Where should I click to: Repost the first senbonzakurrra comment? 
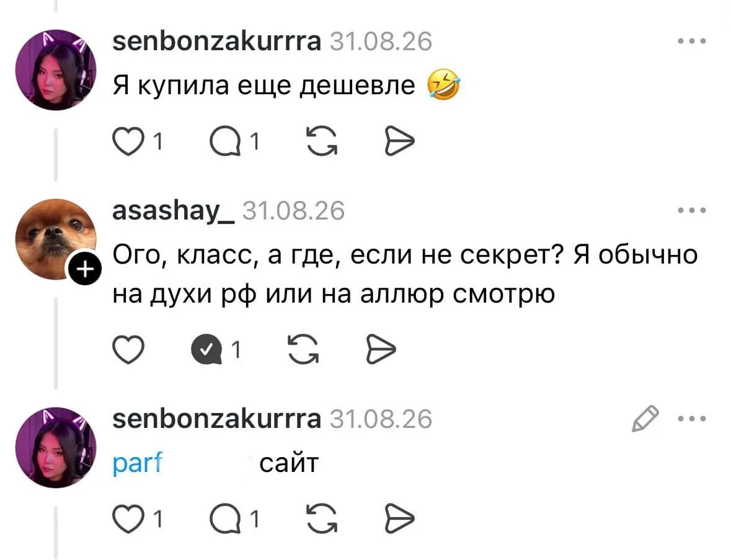(x=322, y=141)
